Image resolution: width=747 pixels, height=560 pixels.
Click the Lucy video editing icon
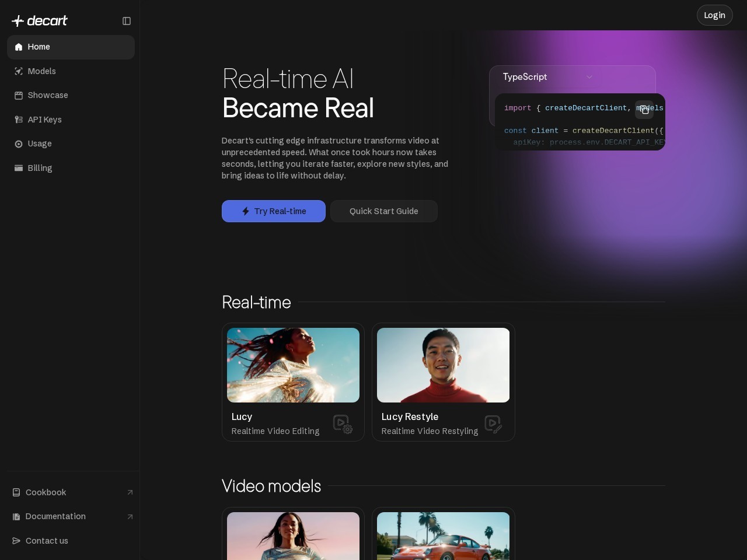click(x=343, y=423)
